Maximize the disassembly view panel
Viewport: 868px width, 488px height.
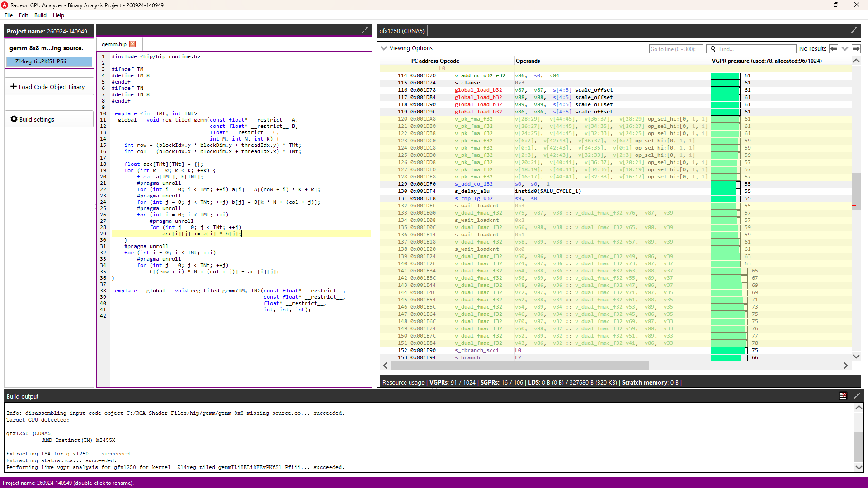[854, 31]
